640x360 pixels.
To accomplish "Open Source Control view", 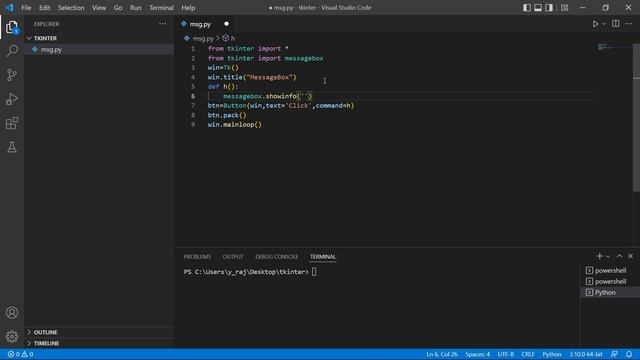I will click(12, 75).
